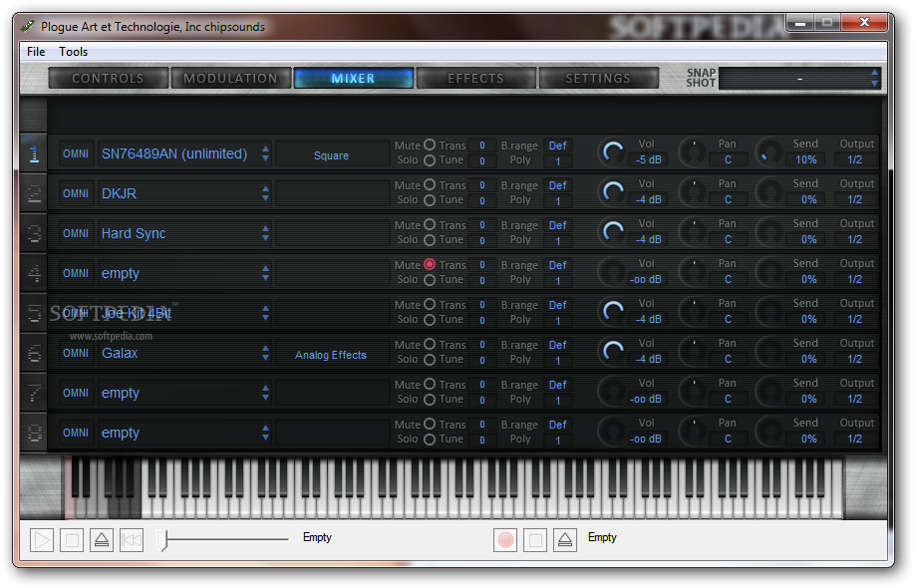Select slot number 2
This screenshot has height=588, width=915.
coord(34,193)
